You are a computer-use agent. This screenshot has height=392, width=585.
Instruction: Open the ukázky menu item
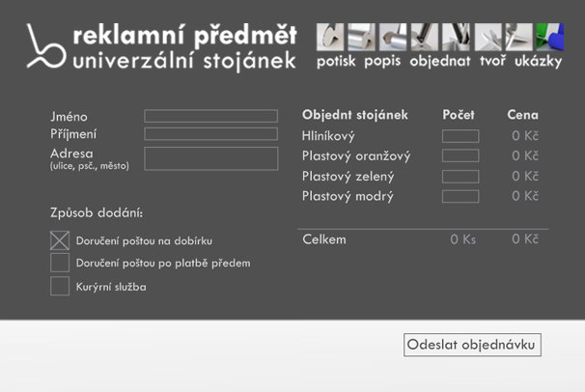click(x=538, y=61)
